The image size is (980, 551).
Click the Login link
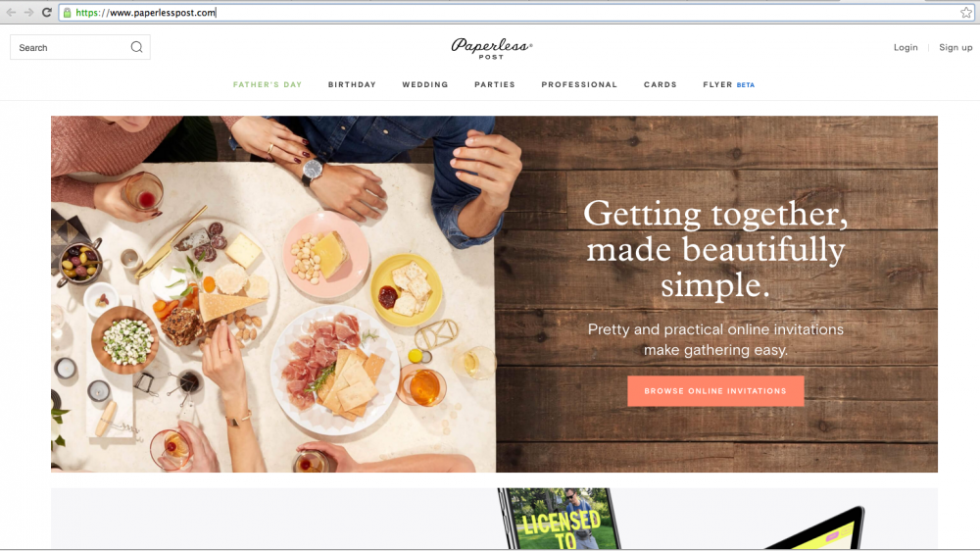[906, 47]
